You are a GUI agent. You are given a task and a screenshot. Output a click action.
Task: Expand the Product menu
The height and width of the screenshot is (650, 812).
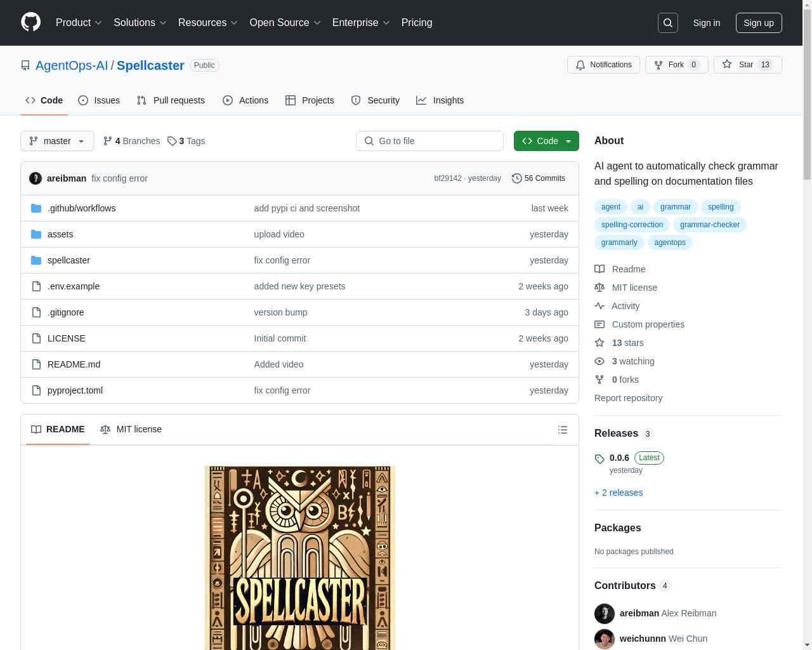[x=79, y=23]
